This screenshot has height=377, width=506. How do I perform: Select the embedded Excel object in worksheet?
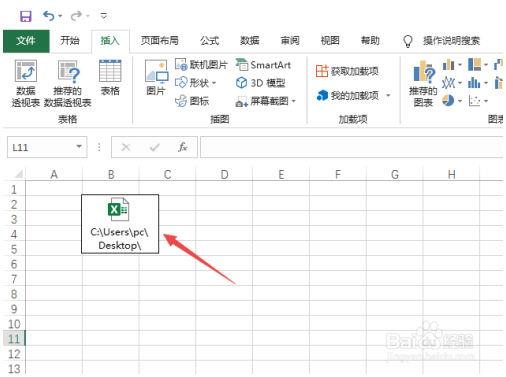coord(120,224)
